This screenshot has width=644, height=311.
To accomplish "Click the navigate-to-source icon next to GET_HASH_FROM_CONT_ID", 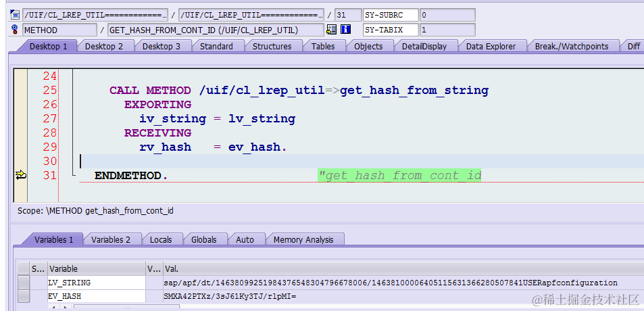I will (331, 30).
